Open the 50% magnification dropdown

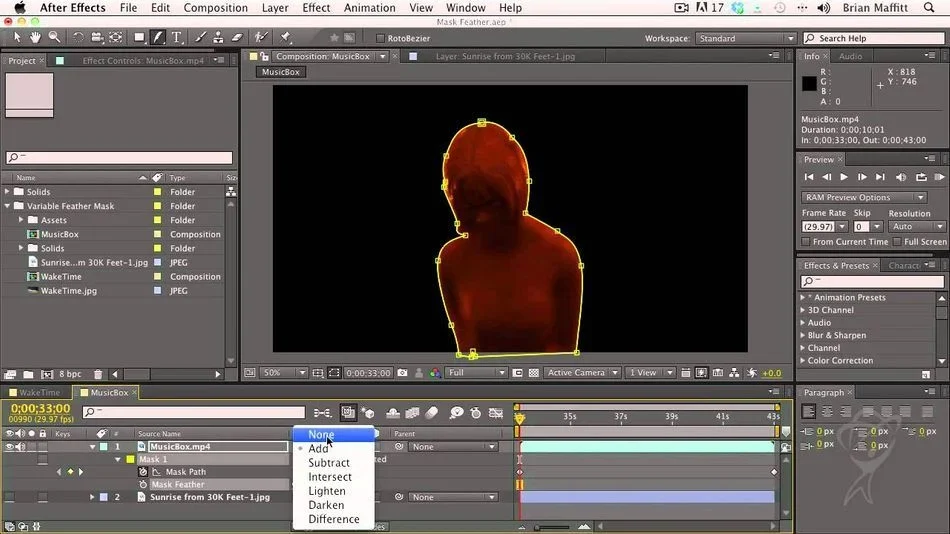click(x=284, y=373)
